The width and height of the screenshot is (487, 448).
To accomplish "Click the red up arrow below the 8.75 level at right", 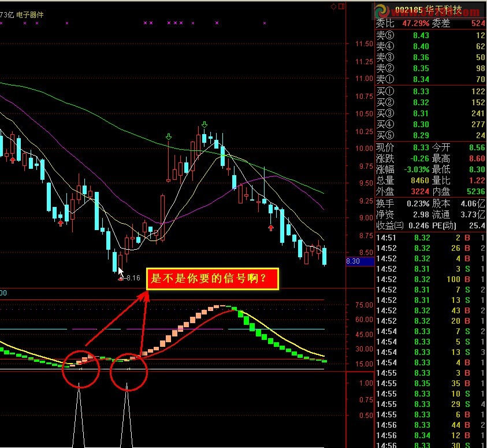I will [271, 228].
